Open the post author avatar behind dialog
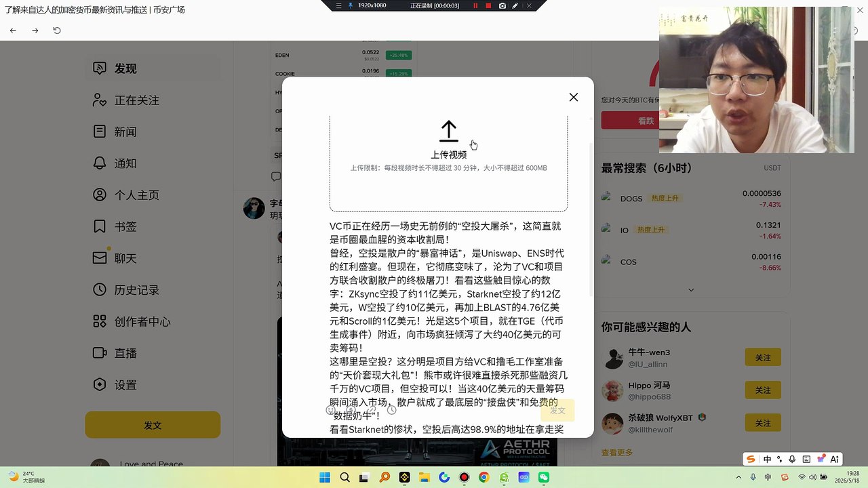The image size is (868, 488). click(x=254, y=209)
